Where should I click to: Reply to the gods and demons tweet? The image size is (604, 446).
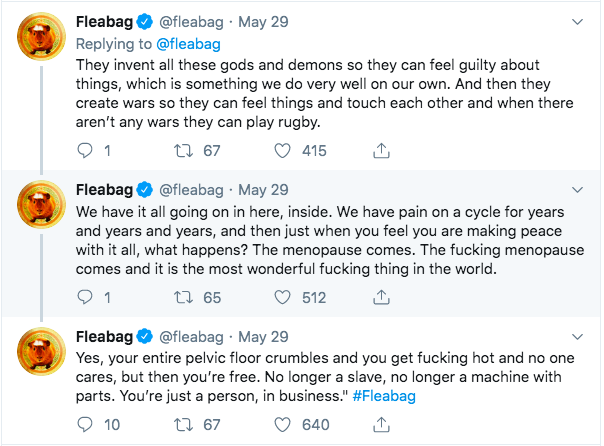pyautogui.click(x=85, y=151)
